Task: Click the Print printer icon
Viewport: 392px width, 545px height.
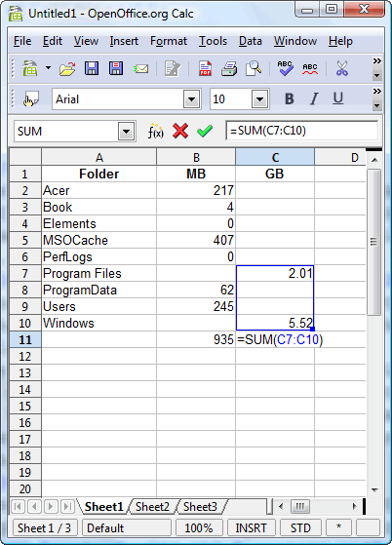Action: coord(229,68)
